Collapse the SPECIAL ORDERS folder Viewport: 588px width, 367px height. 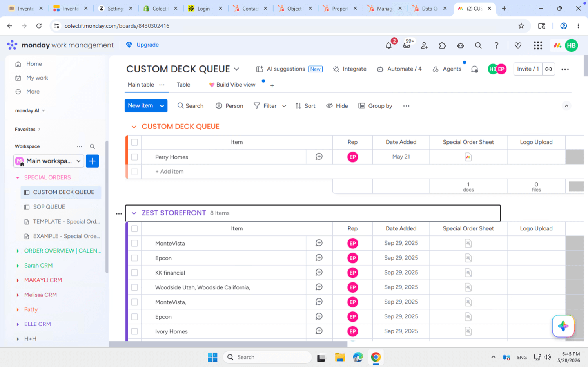tap(18, 178)
